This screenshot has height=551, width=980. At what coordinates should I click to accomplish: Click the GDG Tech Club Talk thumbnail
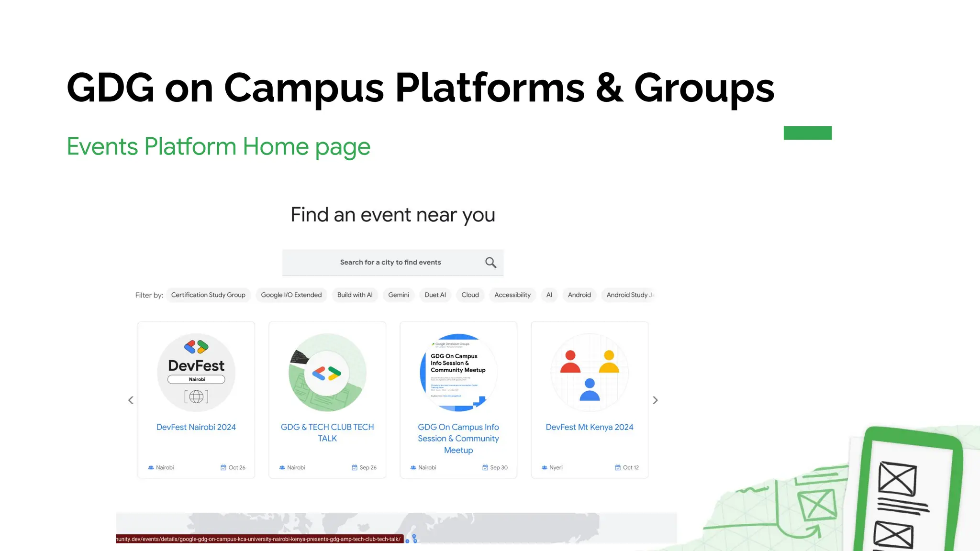coord(327,372)
